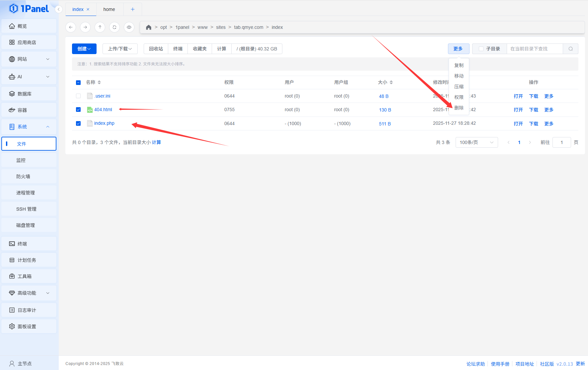Click the home icon in path breadcrumb

(149, 27)
